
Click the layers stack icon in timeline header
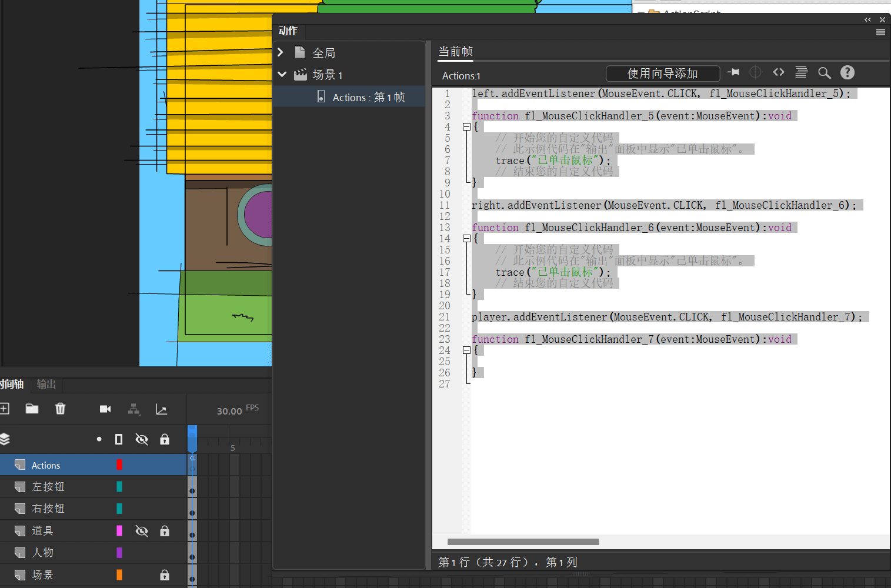point(5,439)
